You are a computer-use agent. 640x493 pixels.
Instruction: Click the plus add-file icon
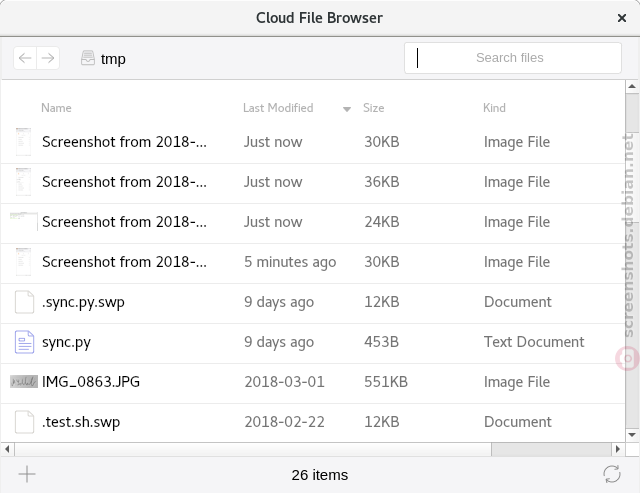tap(27, 474)
